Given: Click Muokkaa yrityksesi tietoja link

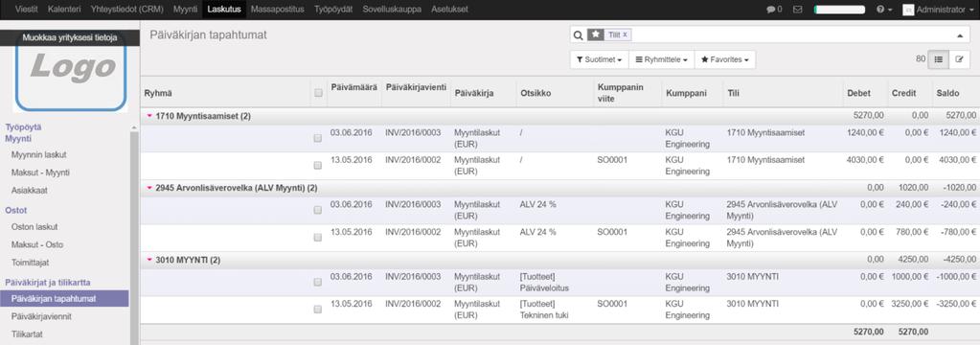Looking at the screenshot, I should (x=69, y=37).
